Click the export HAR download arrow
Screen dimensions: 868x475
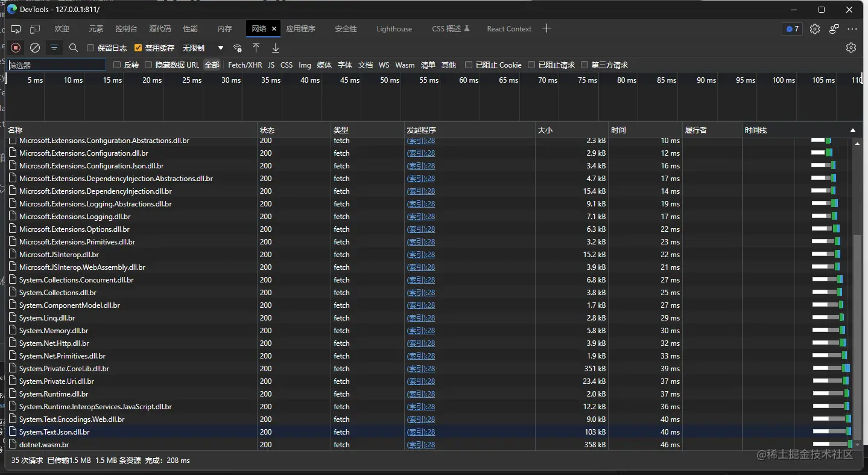click(276, 48)
